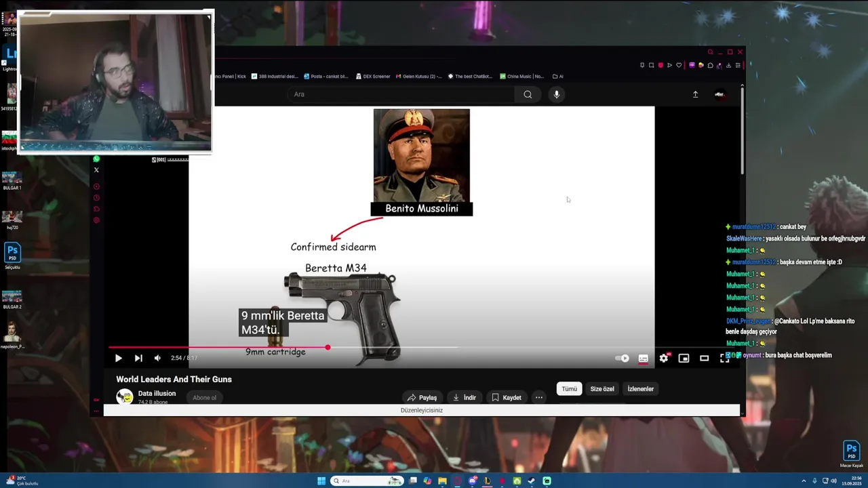
Task: Click the progress bar scrubber dot
Action: coord(328,348)
